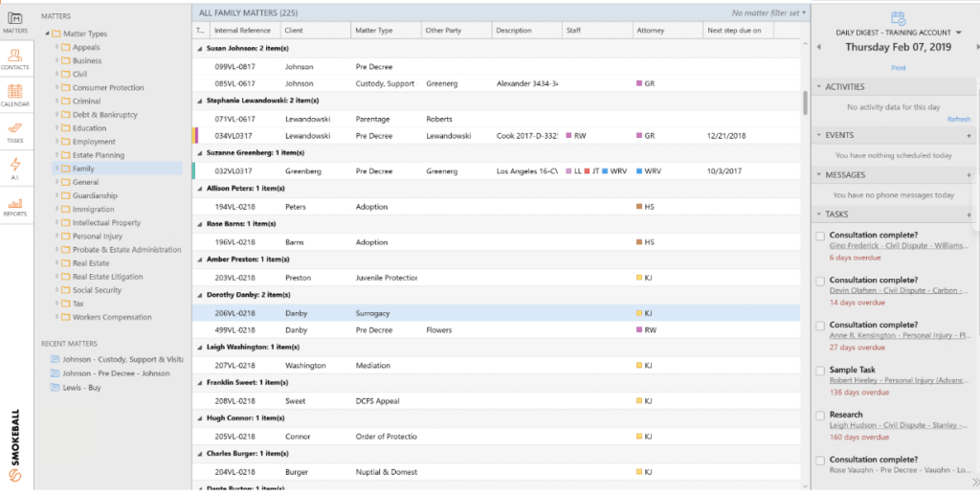Click brown HS attorney swatch in Peters row
This screenshot has height=497, width=980.
click(x=639, y=206)
